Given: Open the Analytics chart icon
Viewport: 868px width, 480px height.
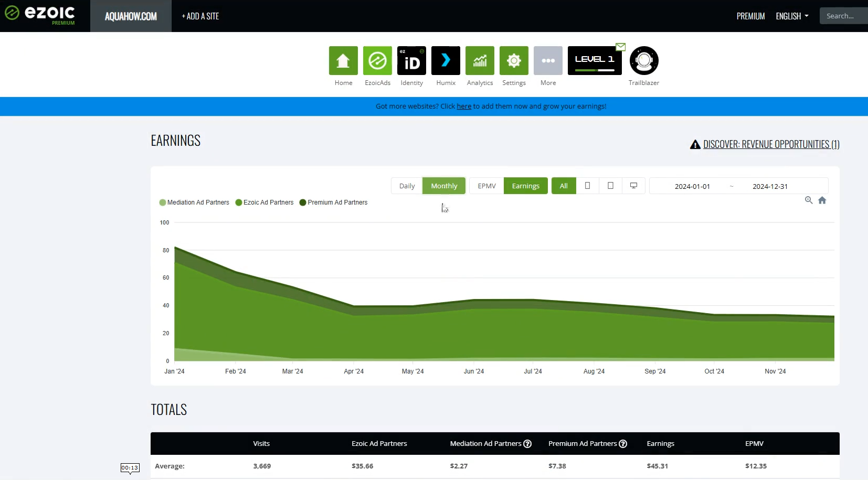Looking at the screenshot, I should pyautogui.click(x=480, y=60).
